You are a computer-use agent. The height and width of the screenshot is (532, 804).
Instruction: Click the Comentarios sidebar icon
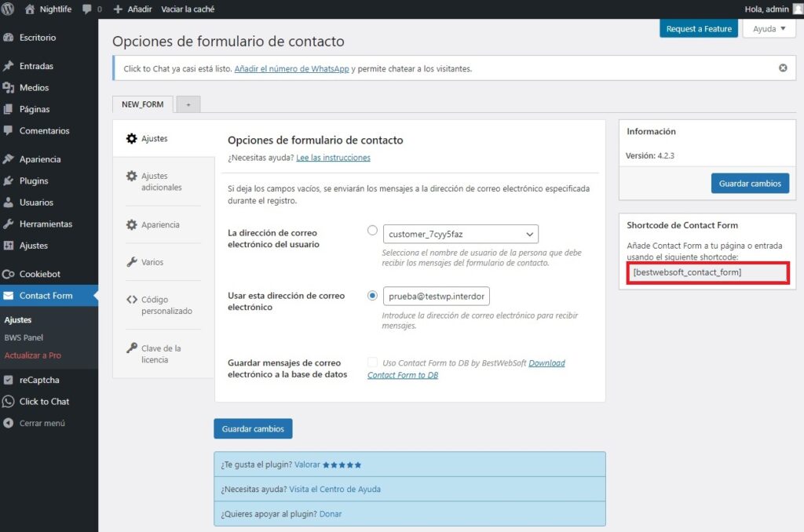(8, 130)
